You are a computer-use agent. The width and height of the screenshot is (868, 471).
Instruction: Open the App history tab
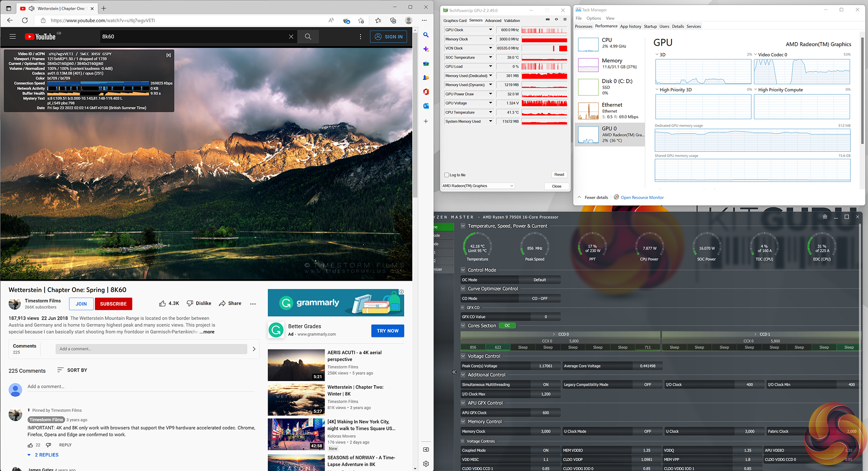(630, 26)
